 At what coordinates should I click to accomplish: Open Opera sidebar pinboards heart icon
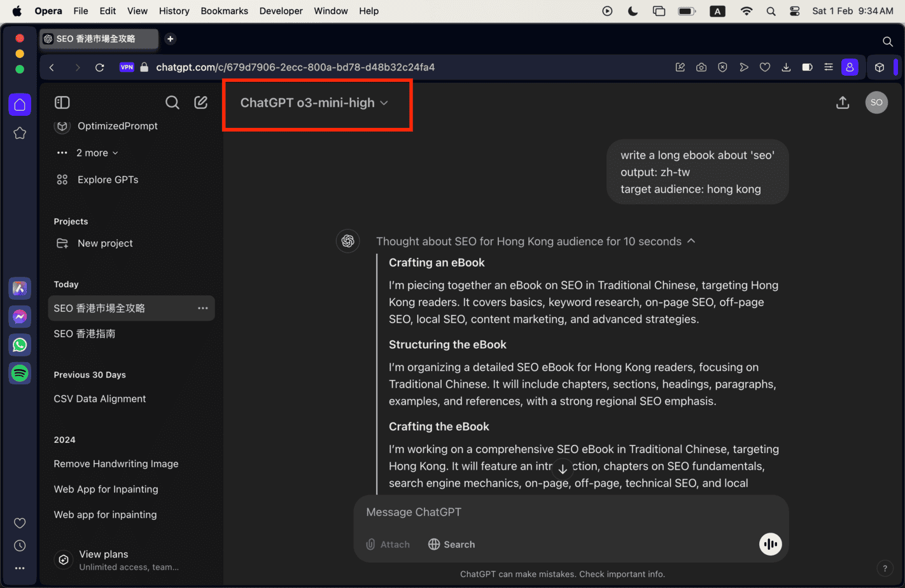[20, 523]
